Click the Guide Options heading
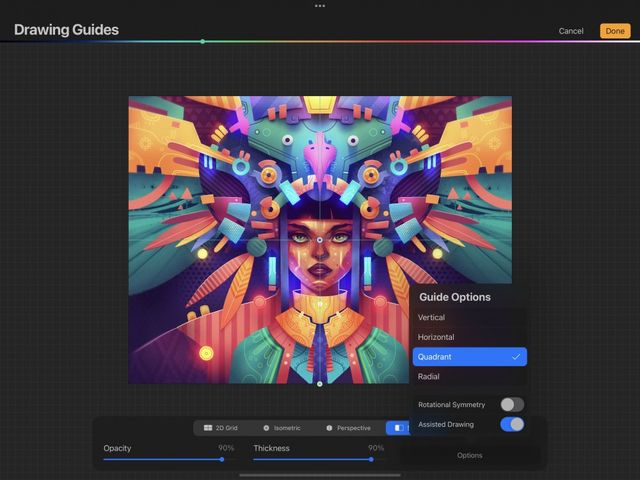This screenshot has width=640, height=480. [x=455, y=297]
